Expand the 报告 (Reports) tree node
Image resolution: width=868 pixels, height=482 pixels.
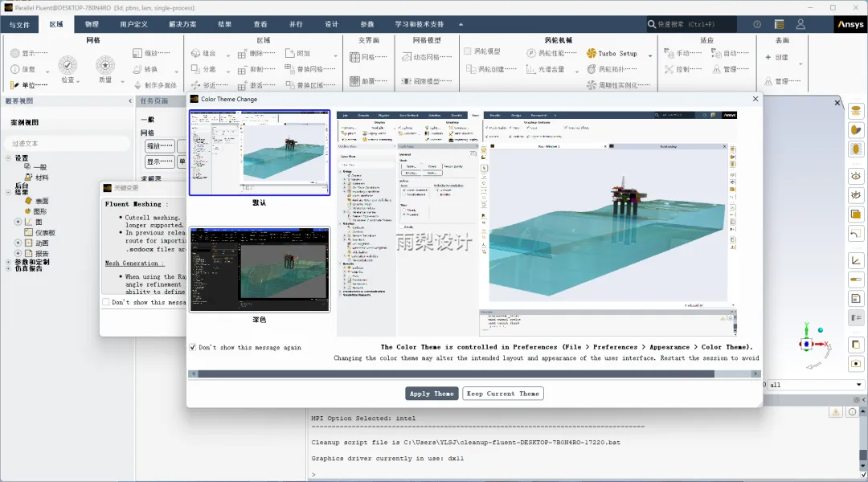(x=18, y=253)
